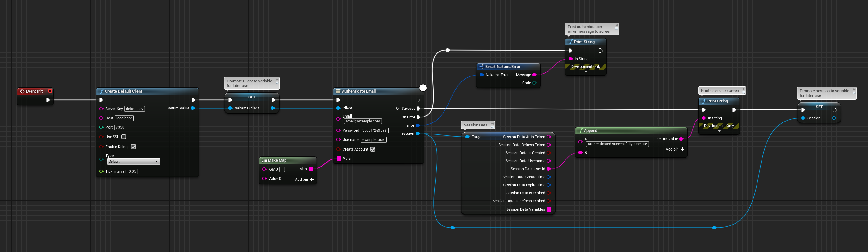Click Session Data Variables map pin
Viewport: 868px width, 252px height.
pos(549,209)
